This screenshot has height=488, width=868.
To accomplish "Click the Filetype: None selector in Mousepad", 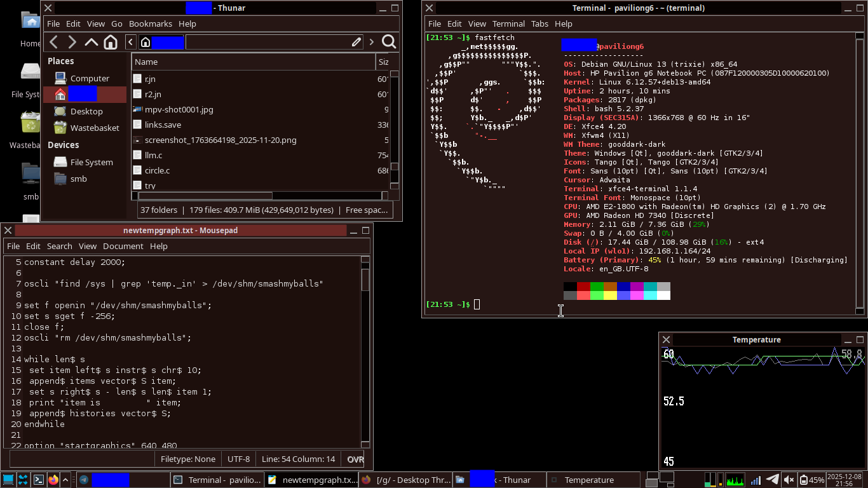I will tap(188, 459).
